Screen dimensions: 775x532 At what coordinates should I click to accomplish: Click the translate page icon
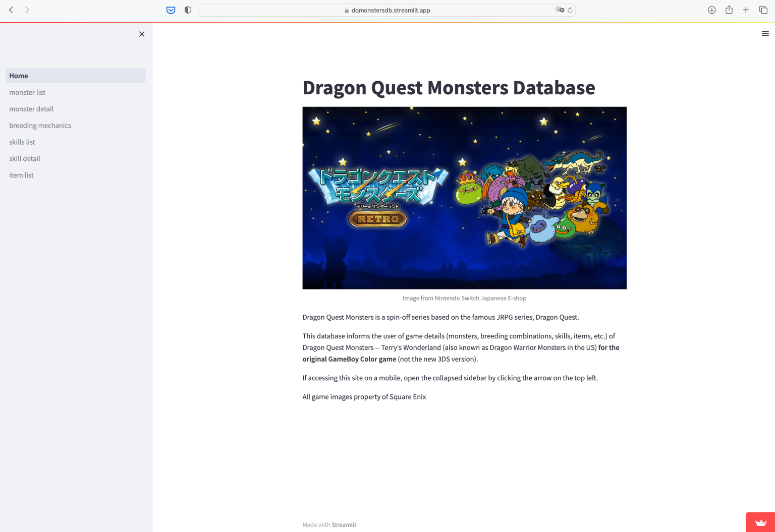[560, 10]
